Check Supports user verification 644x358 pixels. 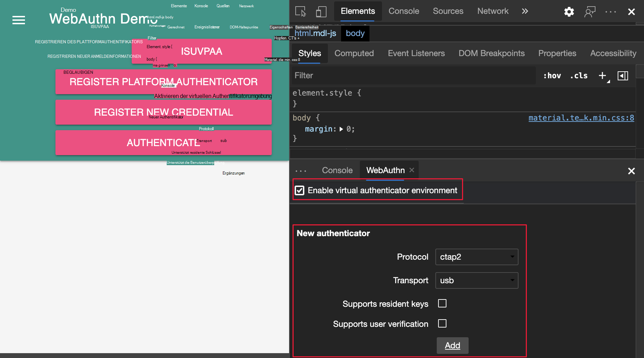(442, 323)
